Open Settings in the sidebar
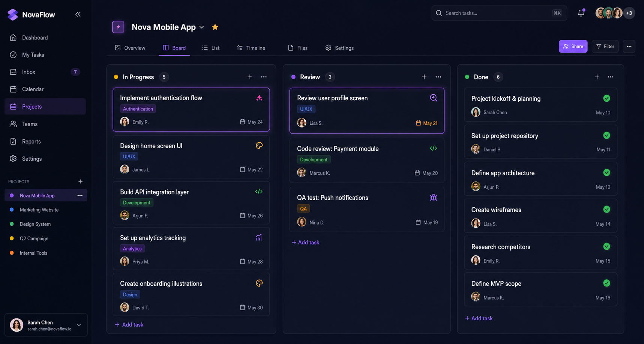Screen dimensions: 644x344 [x=45, y=159]
